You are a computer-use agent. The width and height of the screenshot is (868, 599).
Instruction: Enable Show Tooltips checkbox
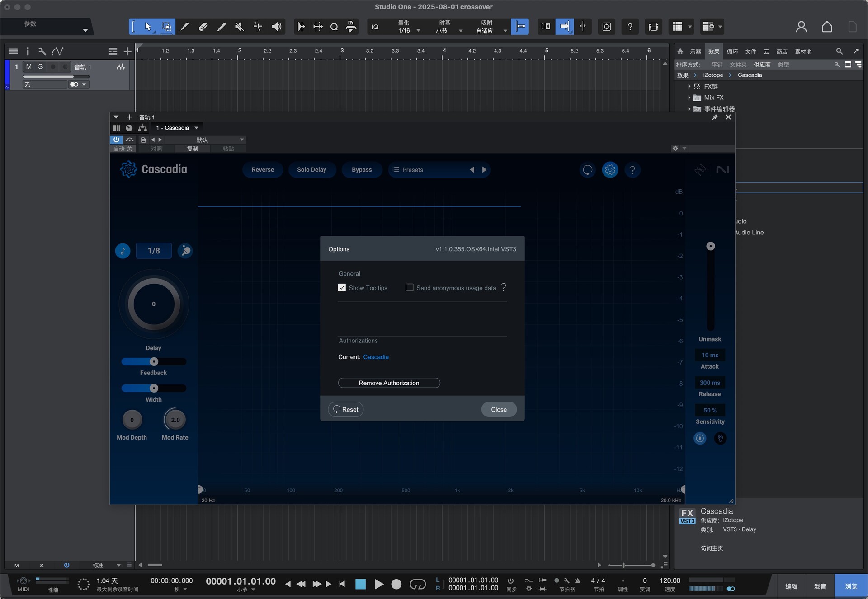click(342, 288)
